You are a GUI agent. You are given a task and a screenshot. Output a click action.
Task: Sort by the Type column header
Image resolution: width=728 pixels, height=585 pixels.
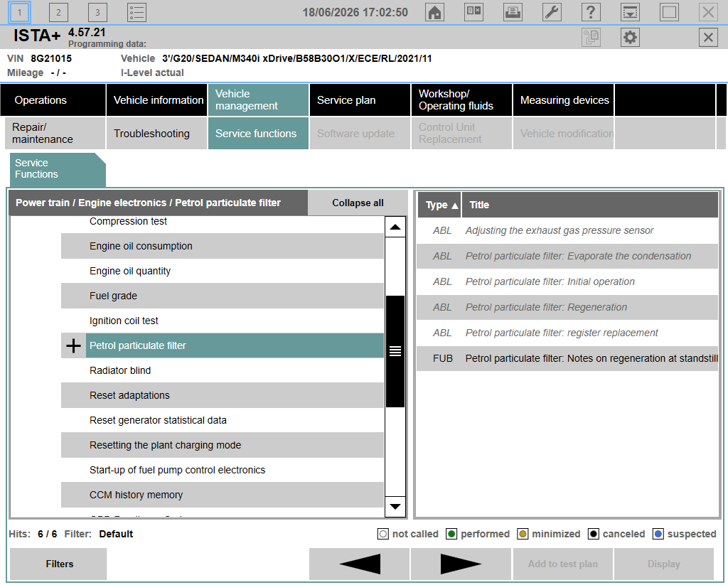click(439, 205)
